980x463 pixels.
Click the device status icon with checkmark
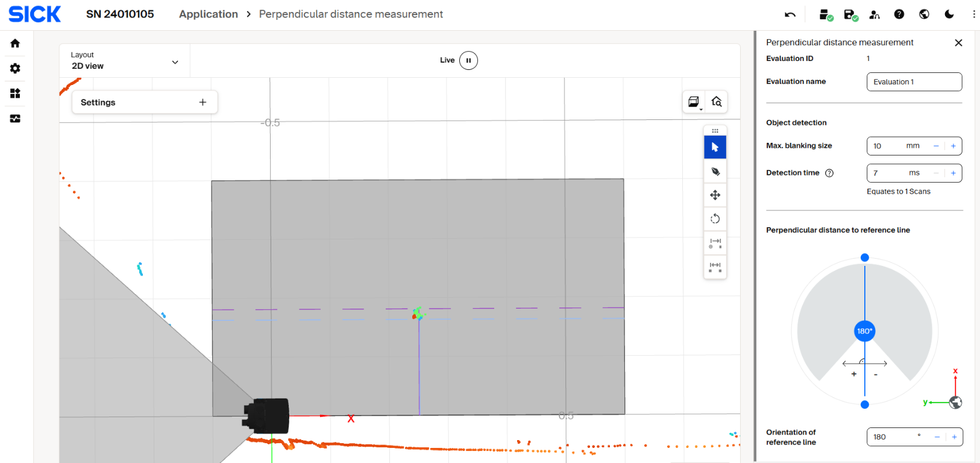[826, 14]
